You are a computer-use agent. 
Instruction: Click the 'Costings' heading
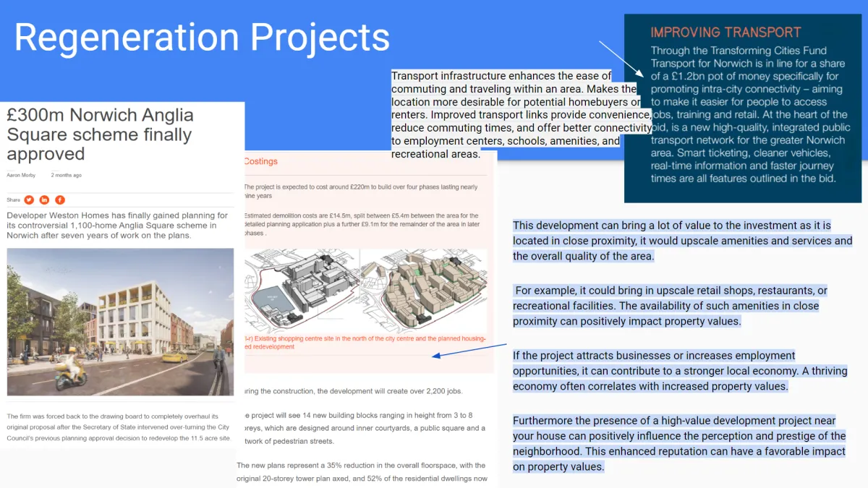(x=260, y=161)
